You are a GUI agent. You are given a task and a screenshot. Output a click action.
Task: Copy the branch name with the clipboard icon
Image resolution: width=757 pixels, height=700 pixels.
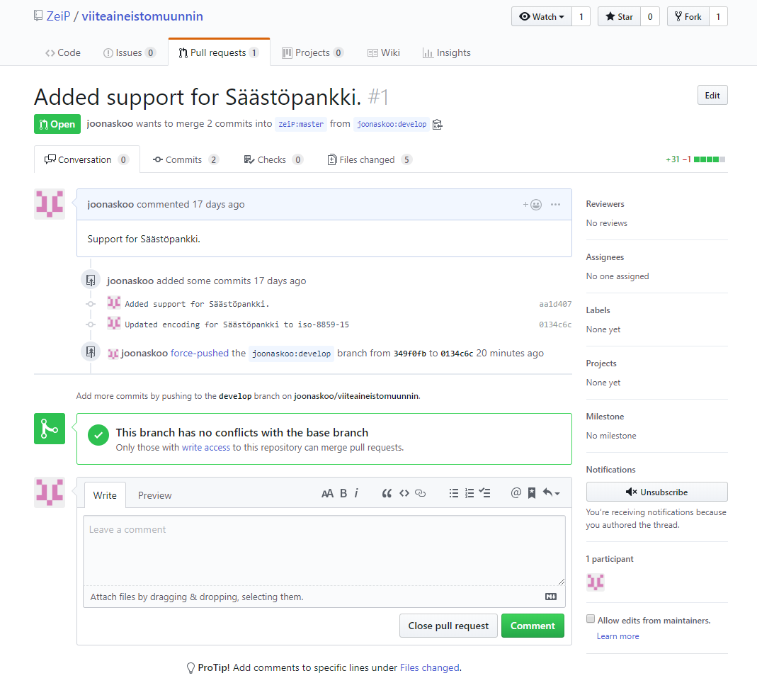(437, 125)
